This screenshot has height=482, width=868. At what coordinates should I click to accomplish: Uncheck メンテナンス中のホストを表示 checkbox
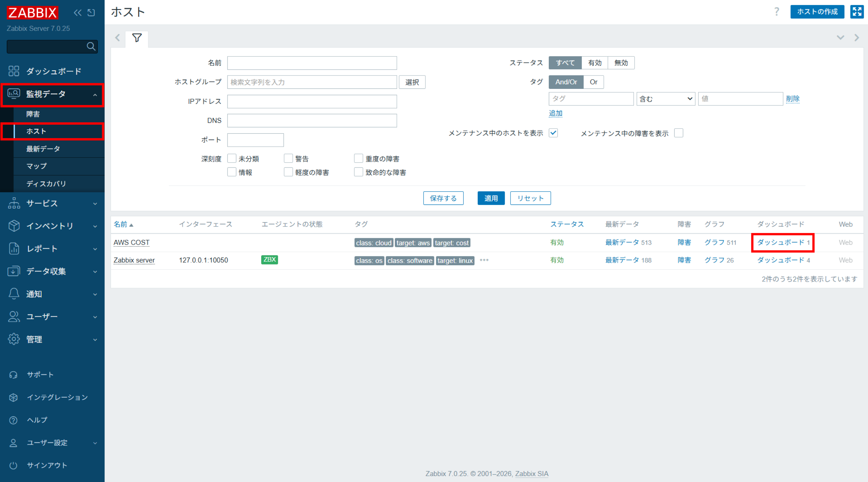click(553, 133)
